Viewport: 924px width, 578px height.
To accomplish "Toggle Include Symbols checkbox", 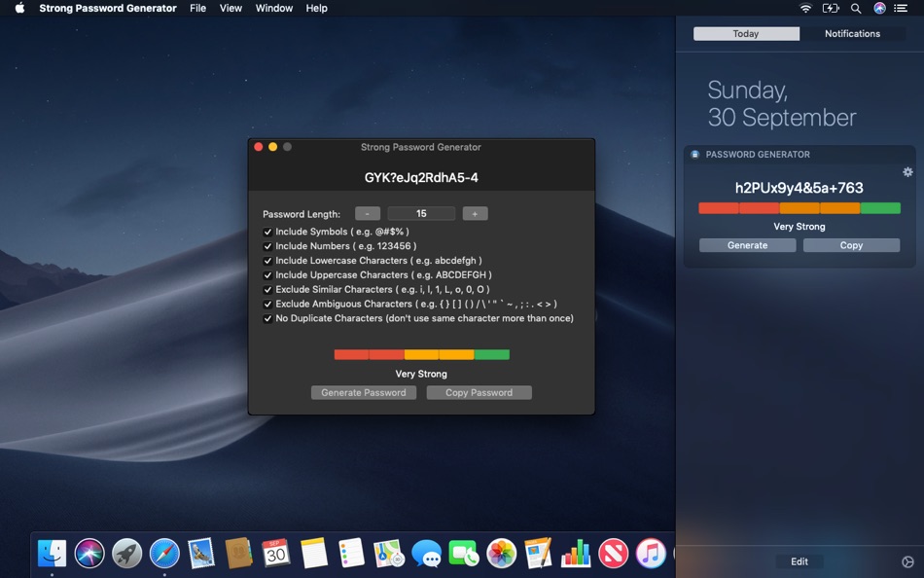I will pyautogui.click(x=267, y=232).
